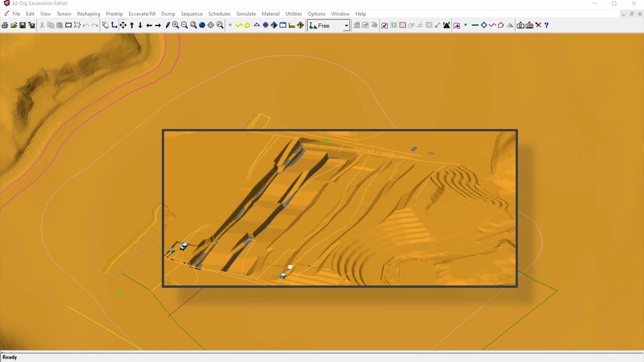
Task: Click the Paste clipboard icon
Action: [60, 25]
